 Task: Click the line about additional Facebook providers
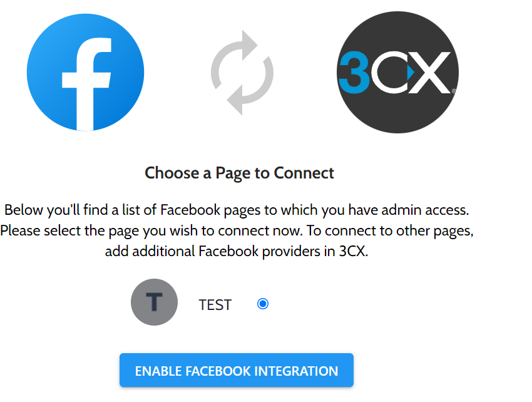[237, 252]
